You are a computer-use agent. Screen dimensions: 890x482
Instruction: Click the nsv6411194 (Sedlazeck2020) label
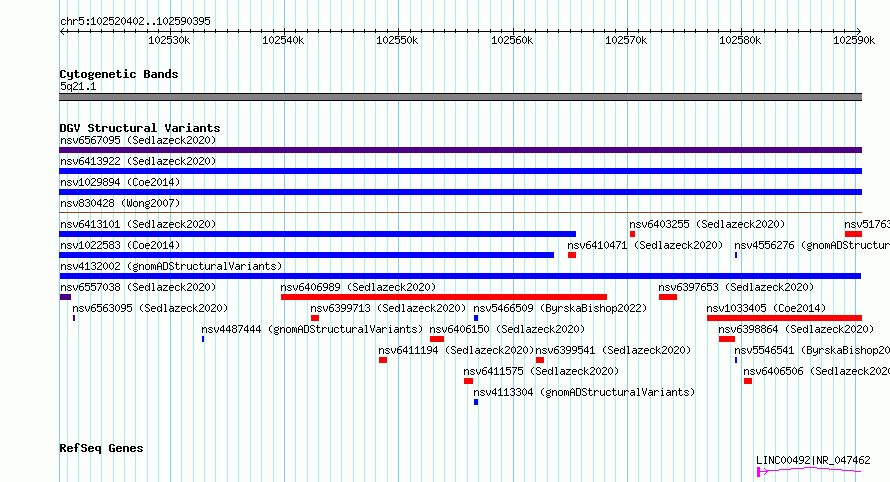(456, 350)
